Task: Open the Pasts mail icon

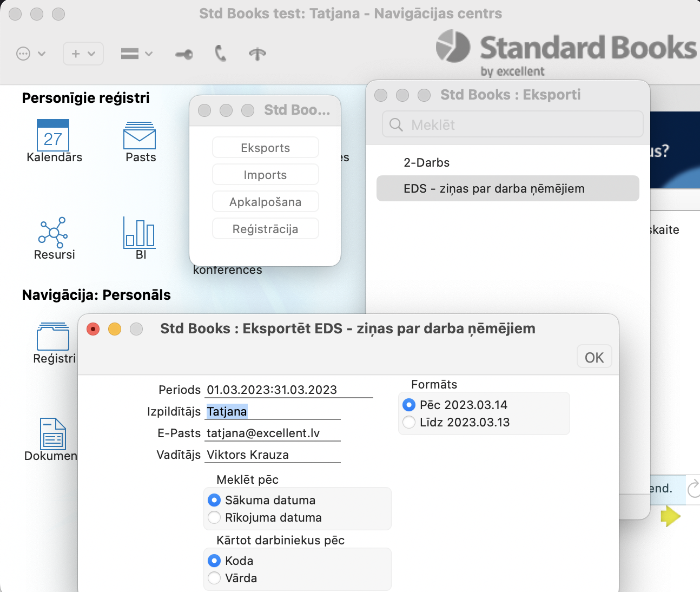Action: [x=140, y=135]
